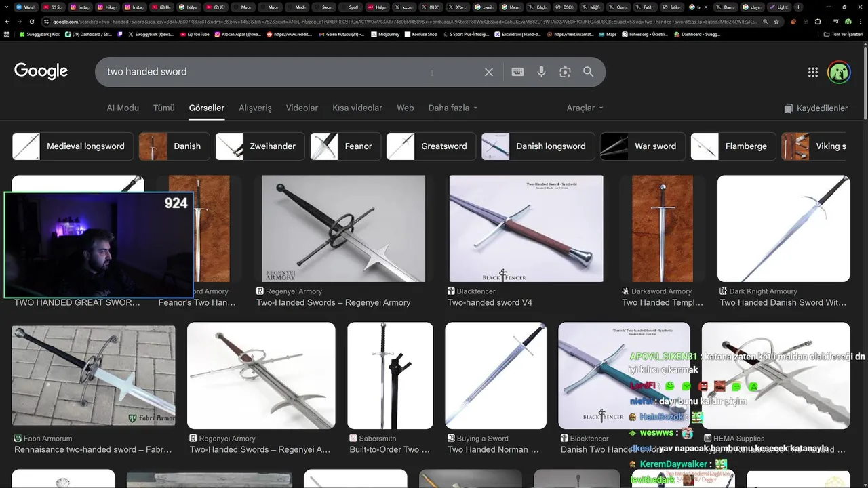Open the Google apps grid

click(813, 73)
